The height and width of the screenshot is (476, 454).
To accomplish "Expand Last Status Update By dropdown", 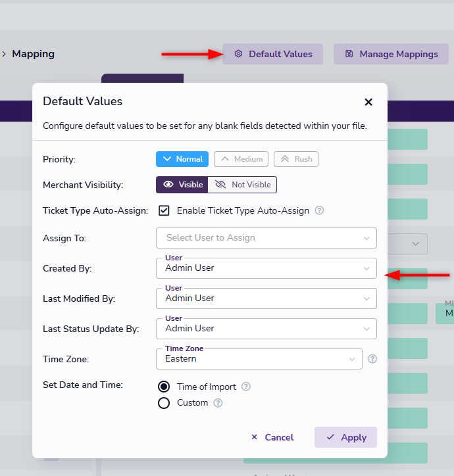I will (266, 329).
